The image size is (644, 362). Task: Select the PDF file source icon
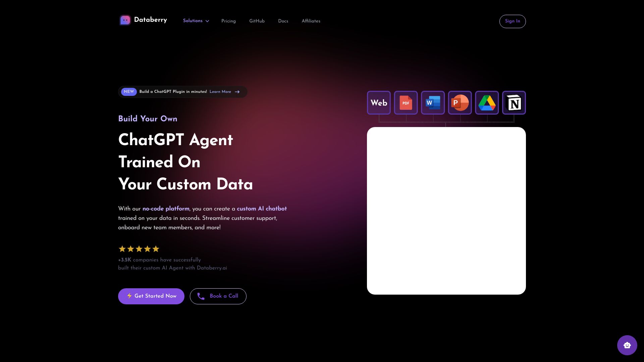point(406,103)
